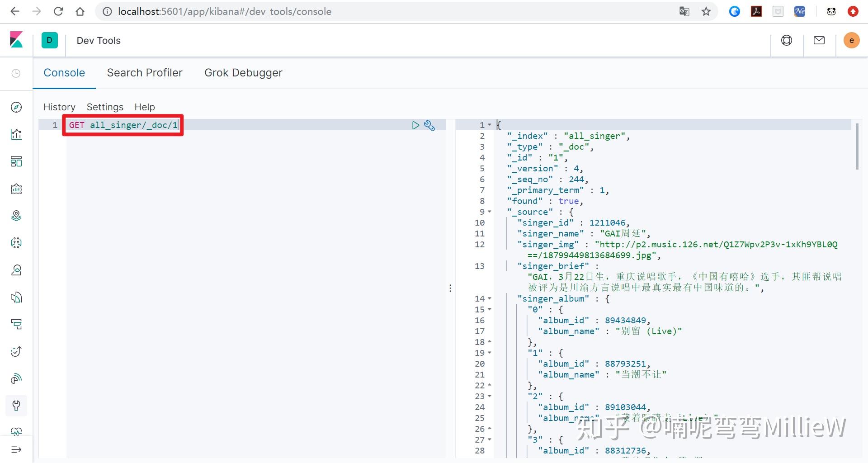This screenshot has width=868, height=463.
Task: Open Dev Tools wrench icon in sidebar
Action: [16, 406]
